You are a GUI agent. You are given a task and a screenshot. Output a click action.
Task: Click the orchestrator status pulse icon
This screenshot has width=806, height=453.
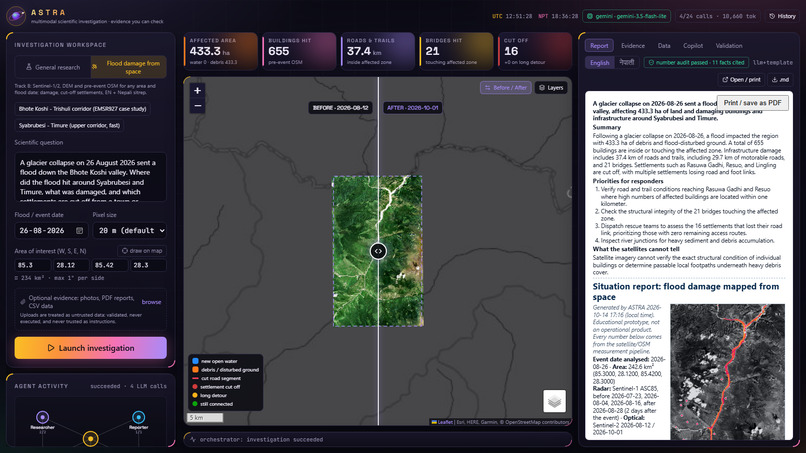193,440
